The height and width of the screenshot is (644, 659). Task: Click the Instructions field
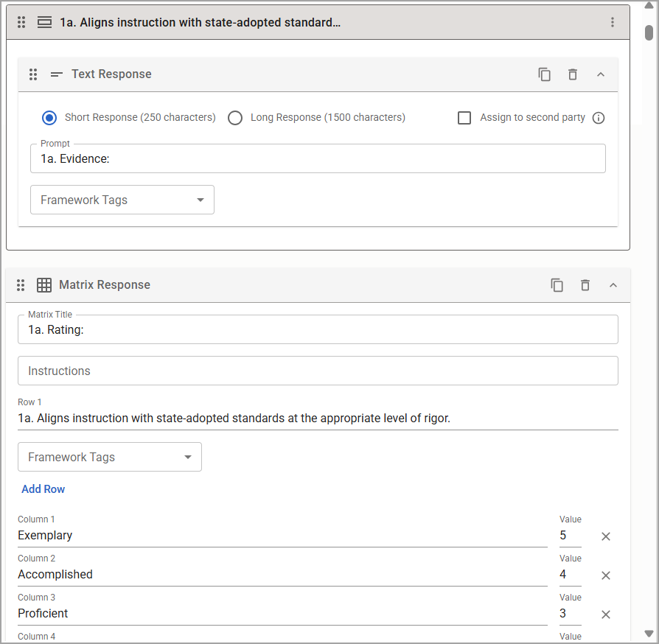pos(318,371)
